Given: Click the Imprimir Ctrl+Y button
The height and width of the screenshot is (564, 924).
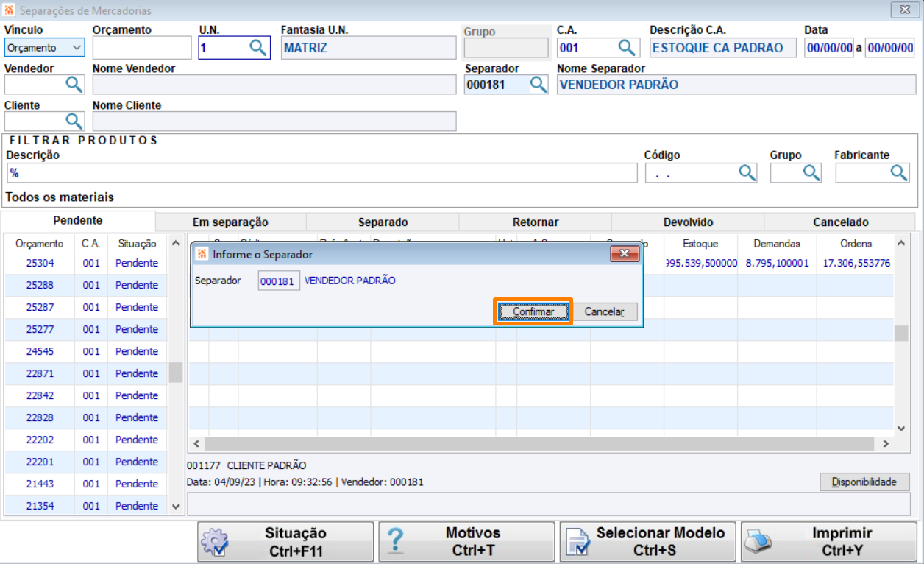Looking at the screenshot, I should pos(829,542).
